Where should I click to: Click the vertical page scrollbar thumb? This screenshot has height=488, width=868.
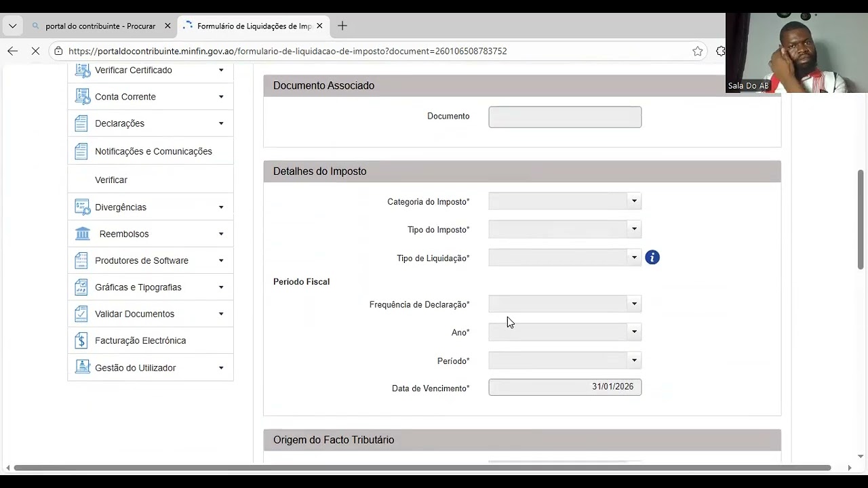[x=861, y=219]
